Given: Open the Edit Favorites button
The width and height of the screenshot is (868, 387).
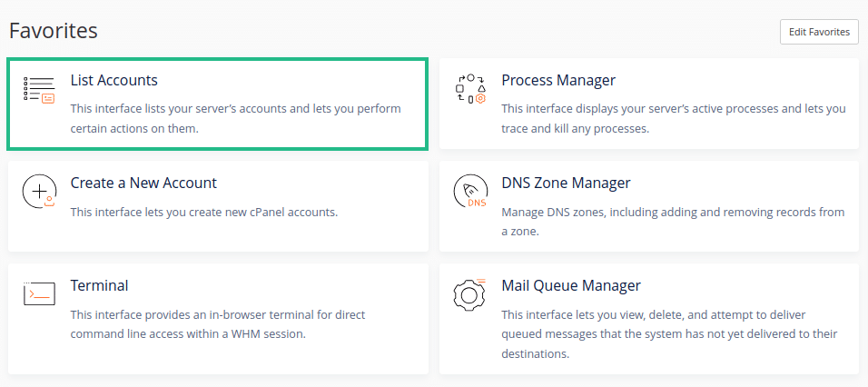Looking at the screenshot, I should 819,32.
